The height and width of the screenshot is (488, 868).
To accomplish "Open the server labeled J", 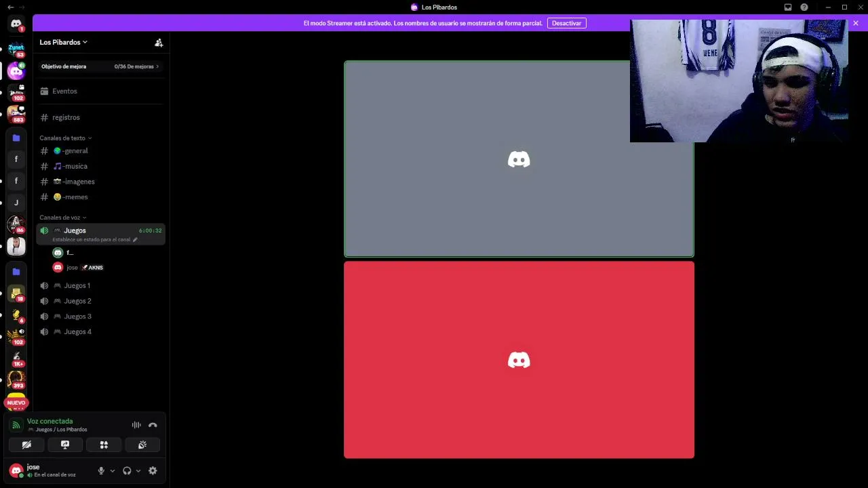I will (x=16, y=203).
